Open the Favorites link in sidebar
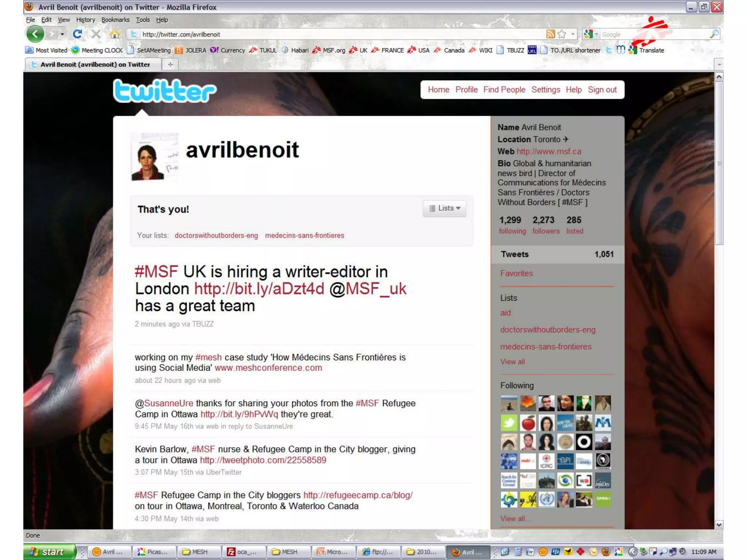 [x=516, y=273]
